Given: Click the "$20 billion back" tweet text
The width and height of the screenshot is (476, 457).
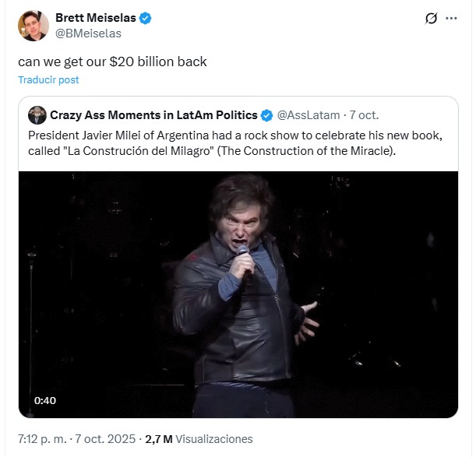Looking at the screenshot, I should 112,61.
